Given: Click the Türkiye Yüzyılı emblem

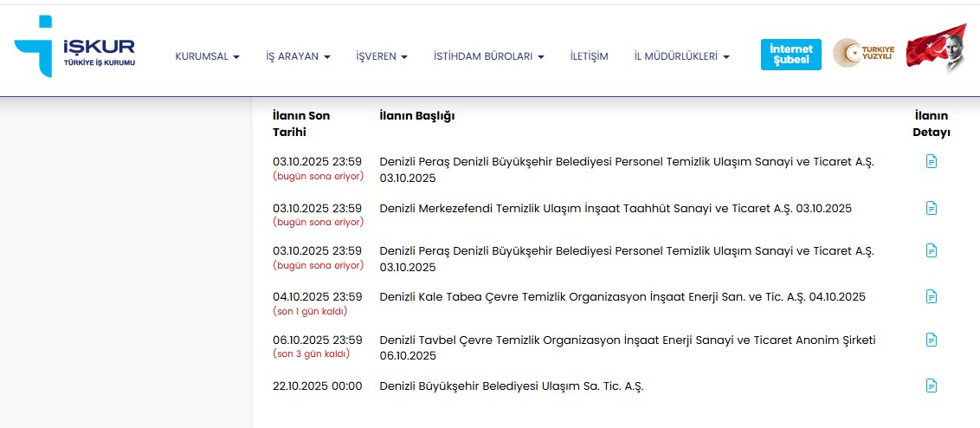Looking at the screenshot, I should point(862,54).
